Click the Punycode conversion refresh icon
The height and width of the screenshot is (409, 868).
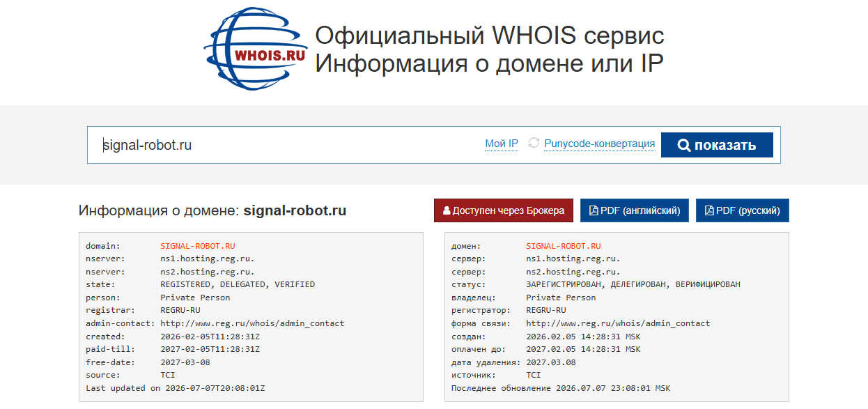(x=534, y=143)
